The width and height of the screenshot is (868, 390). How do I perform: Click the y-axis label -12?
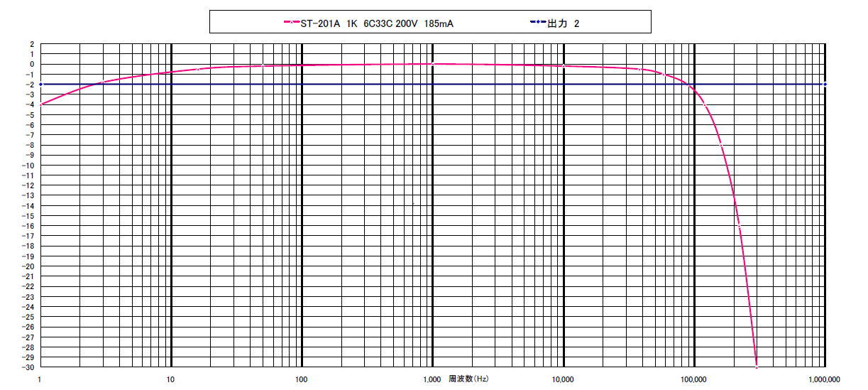click(x=28, y=185)
